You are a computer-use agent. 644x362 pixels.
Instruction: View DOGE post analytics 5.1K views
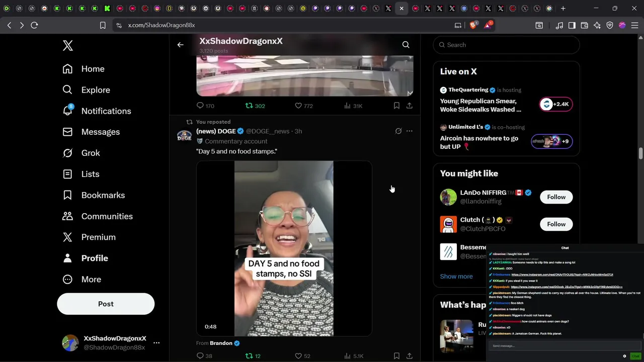click(354, 356)
